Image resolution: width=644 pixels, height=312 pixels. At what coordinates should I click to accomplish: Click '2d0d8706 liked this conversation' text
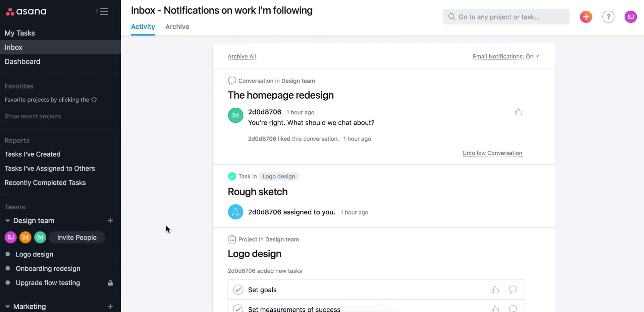click(x=293, y=139)
